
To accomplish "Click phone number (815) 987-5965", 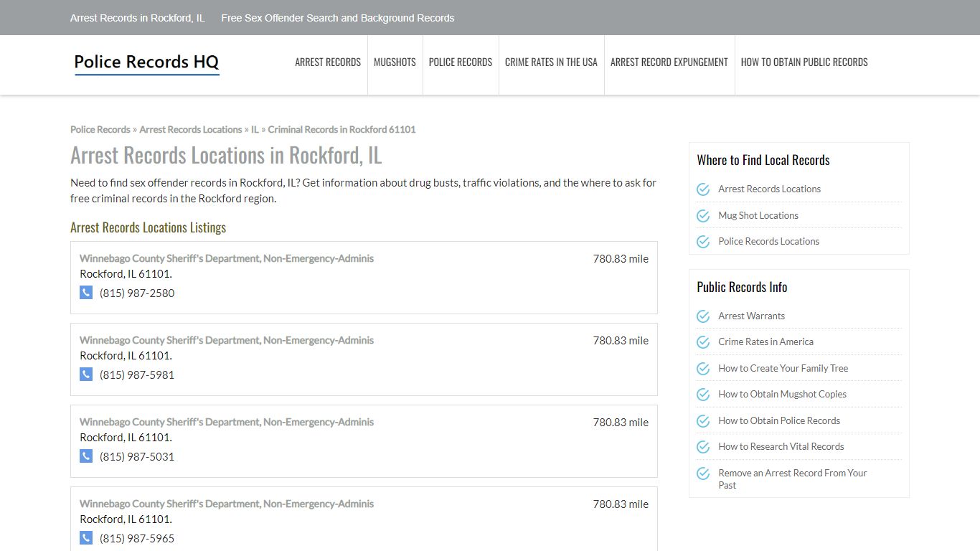I will click(137, 538).
